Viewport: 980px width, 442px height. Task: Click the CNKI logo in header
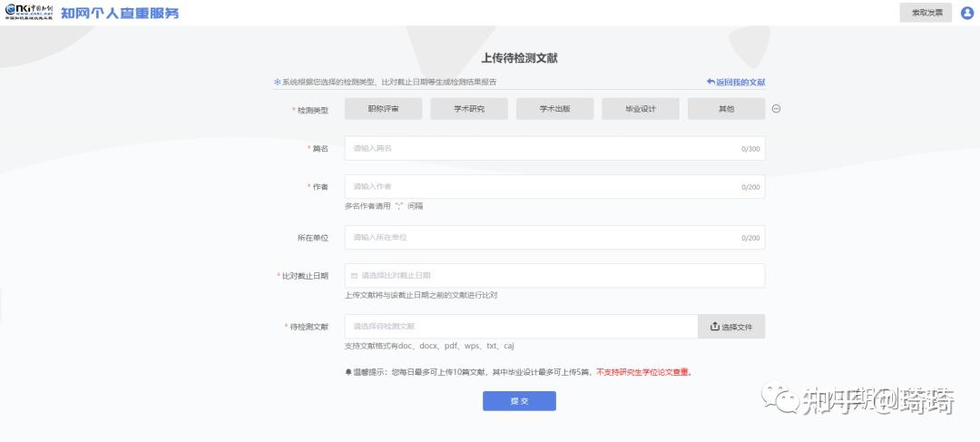click(29, 13)
